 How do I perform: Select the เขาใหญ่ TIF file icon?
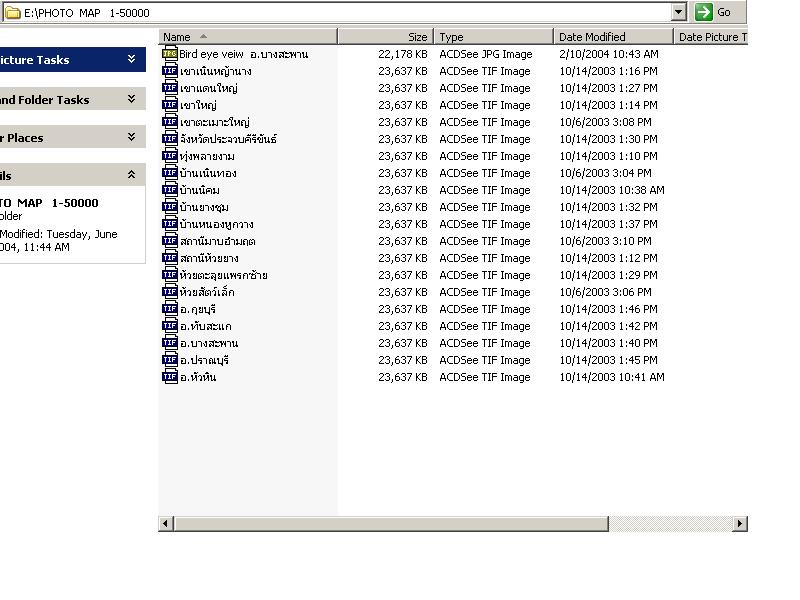pyautogui.click(x=170, y=105)
